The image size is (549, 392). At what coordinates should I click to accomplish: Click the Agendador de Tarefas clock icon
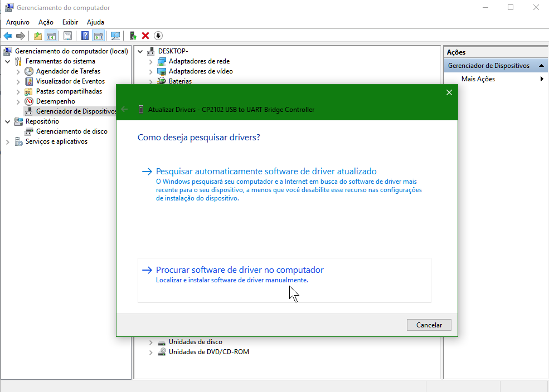pos(29,71)
